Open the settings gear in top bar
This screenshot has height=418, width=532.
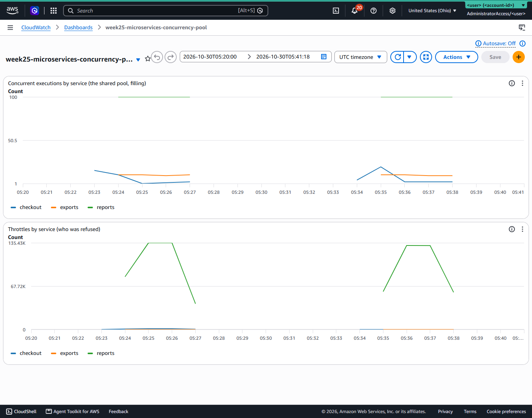pos(393,11)
